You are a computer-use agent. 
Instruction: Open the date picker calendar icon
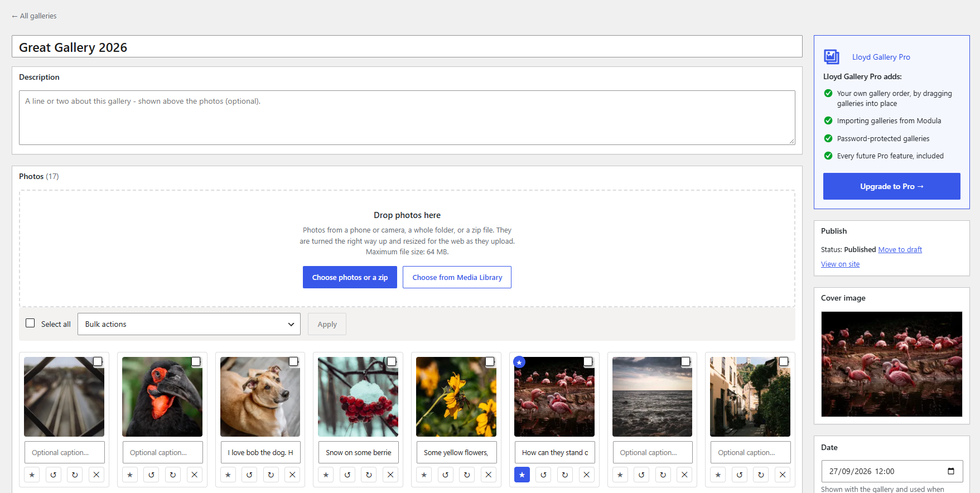tap(951, 471)
